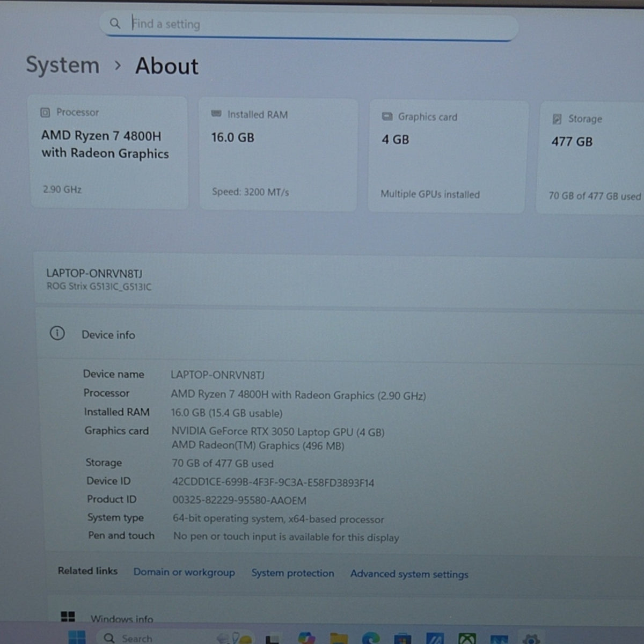Click the Find a setting search box
This screenshot has height=644, width=644.
pyautogui.click(x=309, y=25)
